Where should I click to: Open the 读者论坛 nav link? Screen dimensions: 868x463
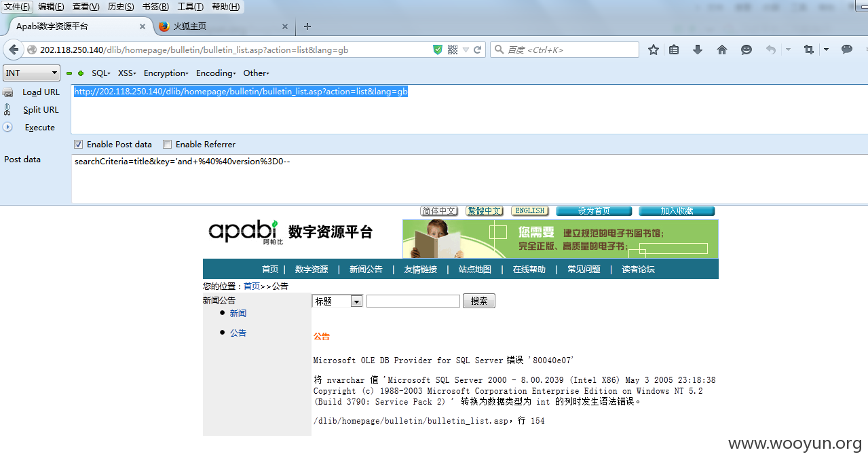(639, 270)
